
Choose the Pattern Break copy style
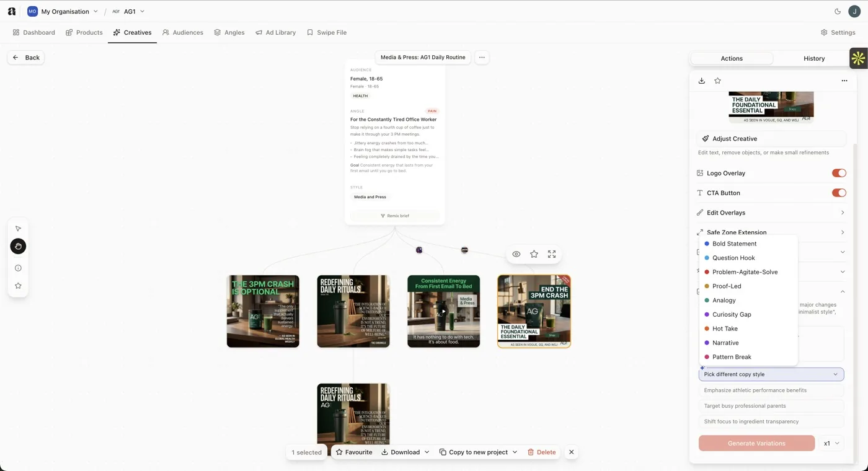748,357
